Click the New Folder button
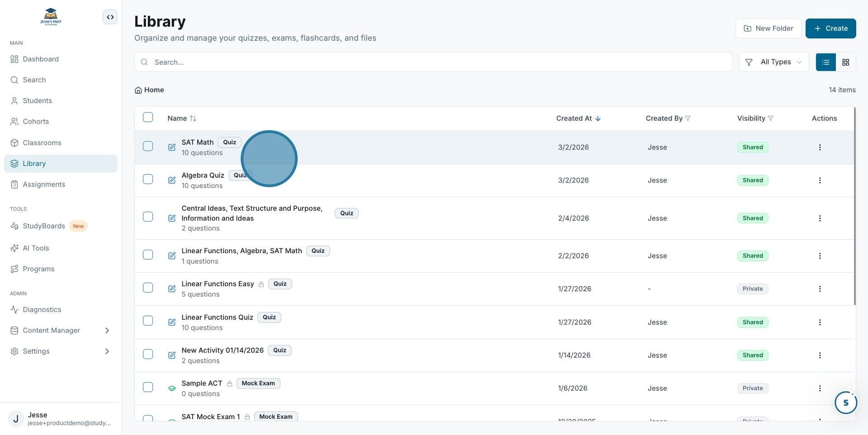 pos(768,28)
